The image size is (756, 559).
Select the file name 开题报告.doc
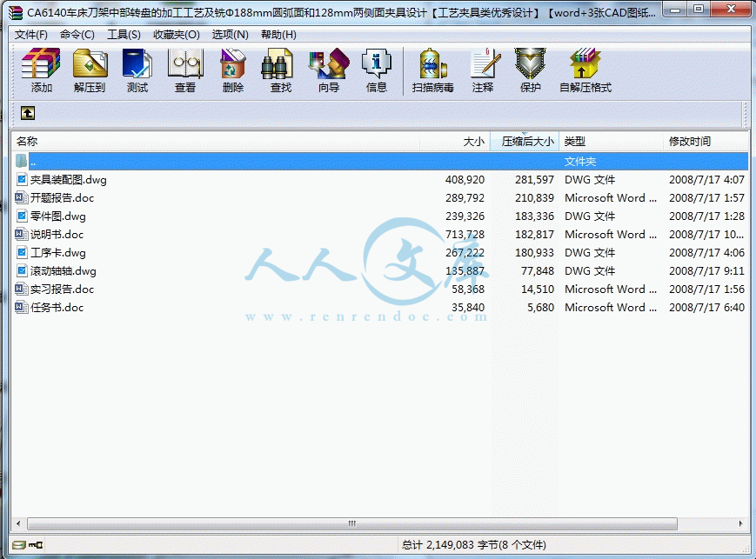coord(62,198)
